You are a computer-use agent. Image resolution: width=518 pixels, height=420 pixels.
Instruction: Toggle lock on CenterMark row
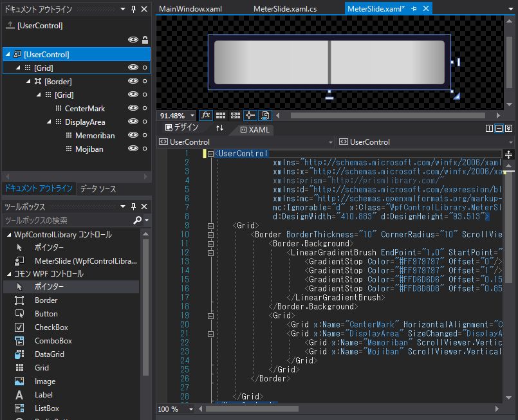[x=145, y=108]
